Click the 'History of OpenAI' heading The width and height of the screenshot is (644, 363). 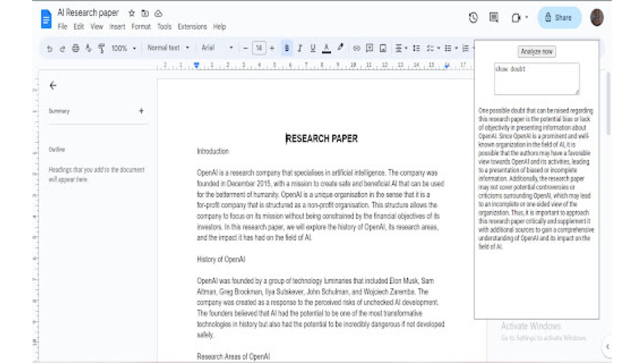221,259
